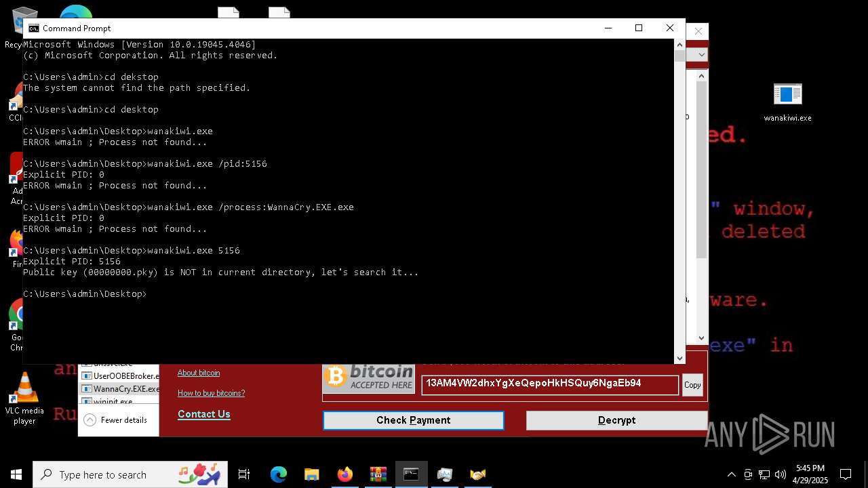Screen dimensions: 868x488
Task: Click Command Prompt window title text
Action: tap(77, 28)
